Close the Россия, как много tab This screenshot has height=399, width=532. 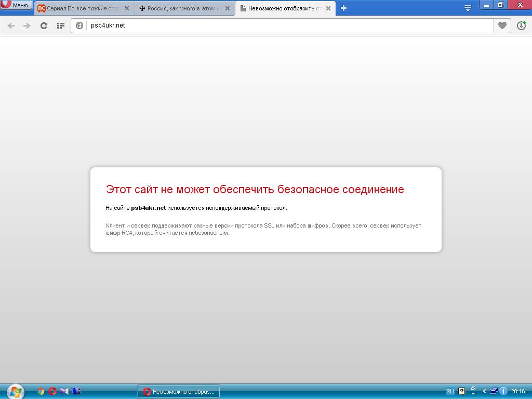pos(228,8)
